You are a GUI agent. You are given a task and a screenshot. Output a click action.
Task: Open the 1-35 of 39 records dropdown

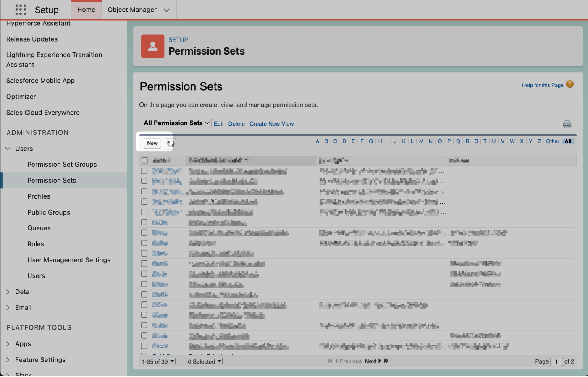(x=159, y=361)
